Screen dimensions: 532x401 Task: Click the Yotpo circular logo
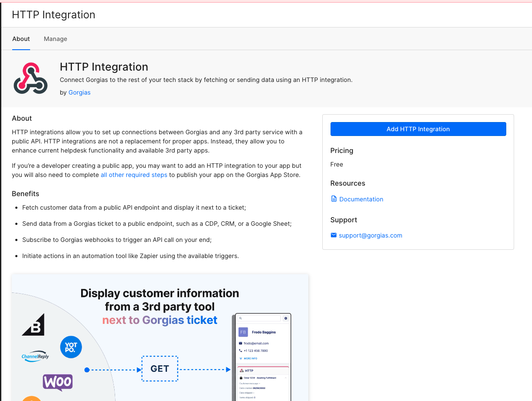(x=71, y=347)
